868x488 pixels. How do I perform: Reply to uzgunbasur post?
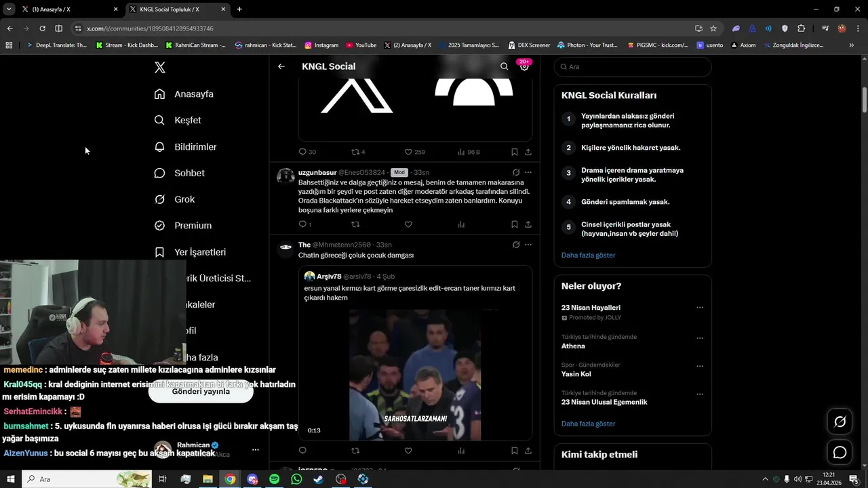304,224
